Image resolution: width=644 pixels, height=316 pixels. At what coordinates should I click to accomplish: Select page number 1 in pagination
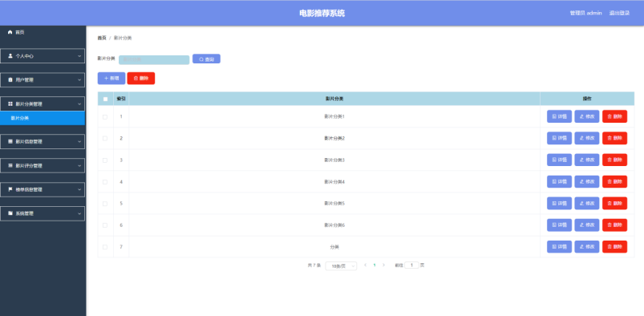click(x=375, y=265)
